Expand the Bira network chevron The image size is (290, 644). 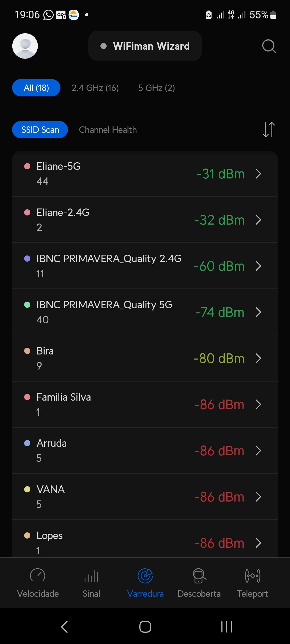click(258, 358)
